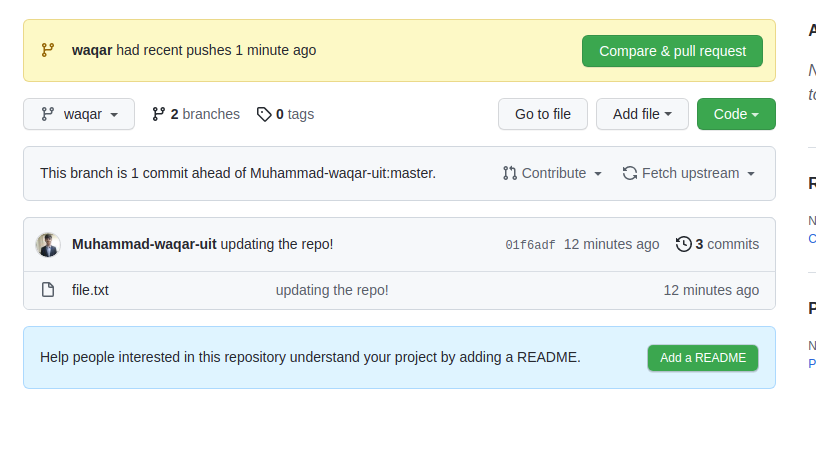Click the branch icon beside 2 branches

point(158,114)
